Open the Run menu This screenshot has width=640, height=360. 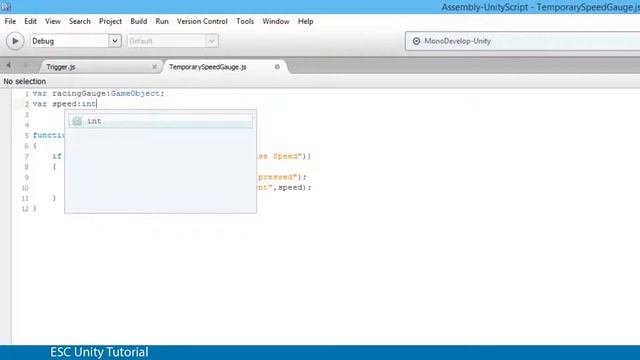coord(162,21)
